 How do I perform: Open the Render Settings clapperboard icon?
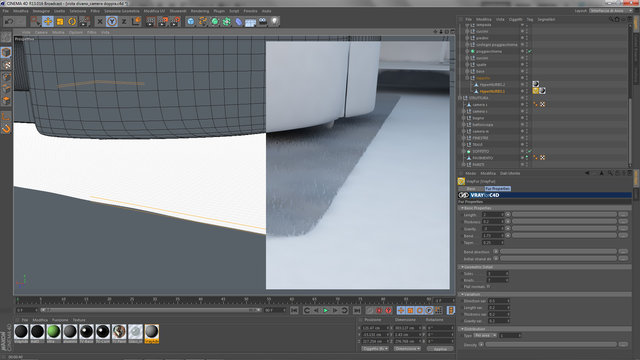coord(175,21)
